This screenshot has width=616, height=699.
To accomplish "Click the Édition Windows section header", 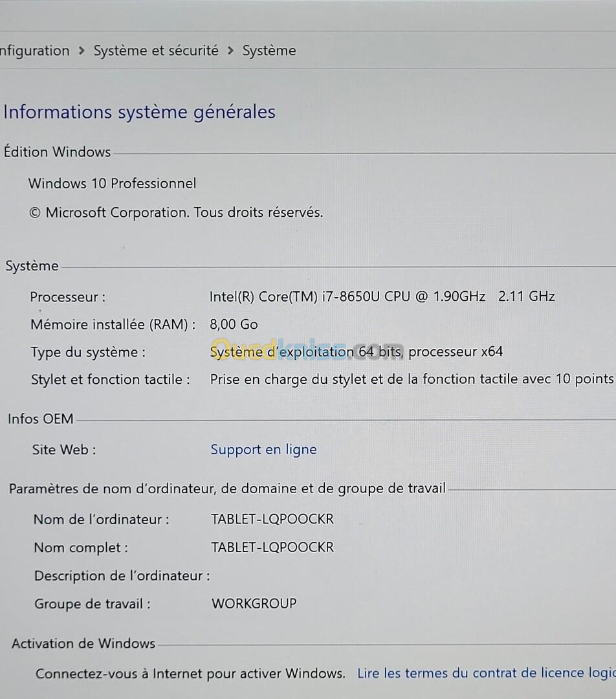I will click(57, 152).
